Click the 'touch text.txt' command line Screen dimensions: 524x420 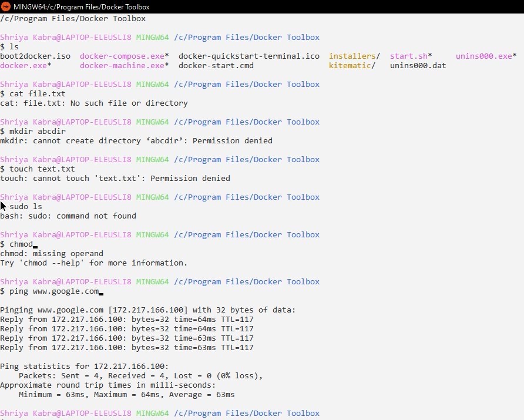38,169
